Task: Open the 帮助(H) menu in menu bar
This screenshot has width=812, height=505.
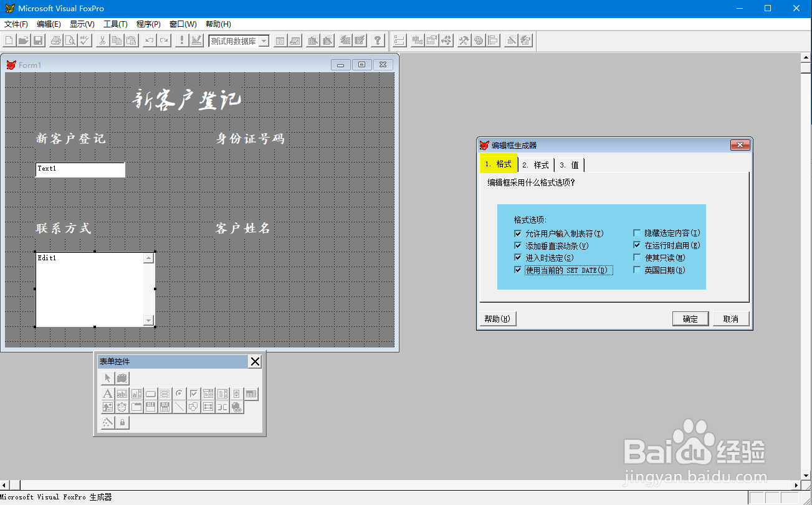Action: 218,24
